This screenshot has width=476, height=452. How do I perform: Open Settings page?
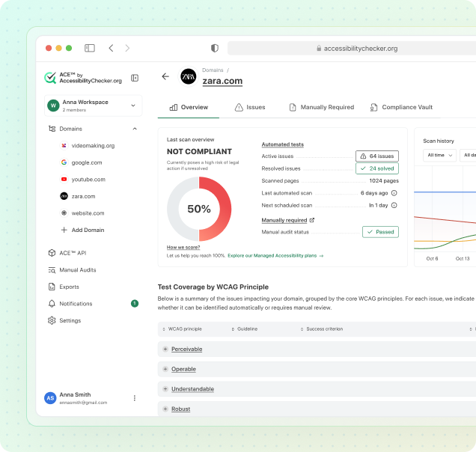[x=64, y=320]
